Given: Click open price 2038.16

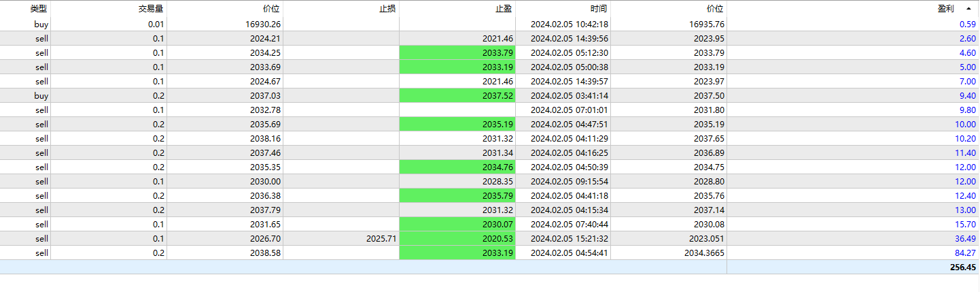Looking at the screenshot, I should point(264,138).
